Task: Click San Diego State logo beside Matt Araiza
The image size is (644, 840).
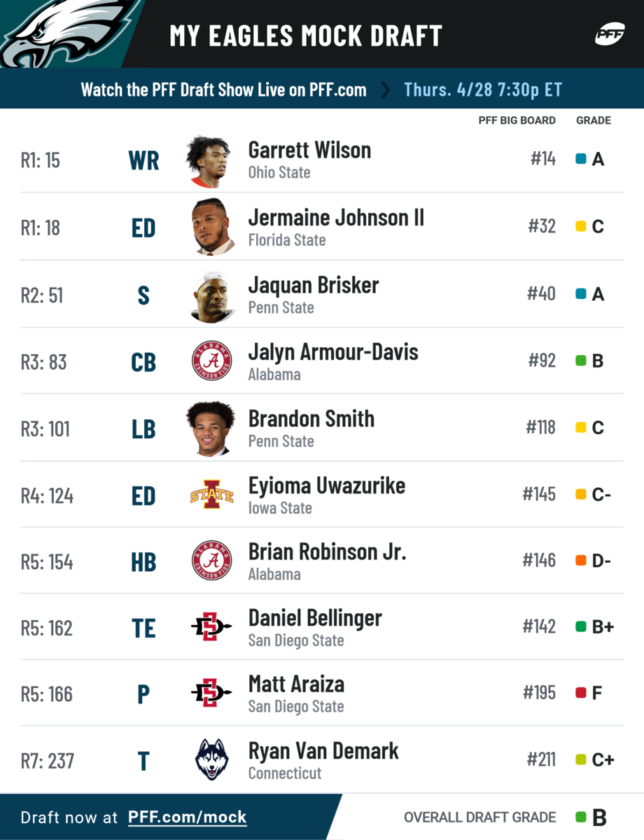Action: (x=211, y=694)
